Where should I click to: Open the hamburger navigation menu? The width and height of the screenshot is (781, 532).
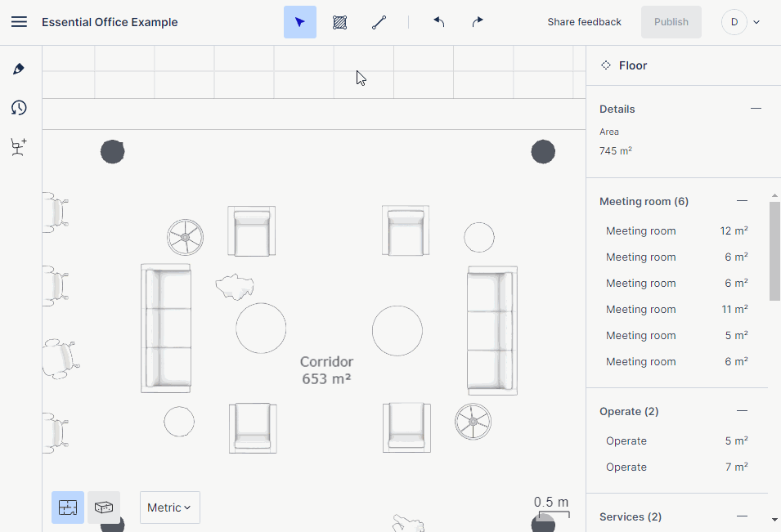tap(19, 22)
